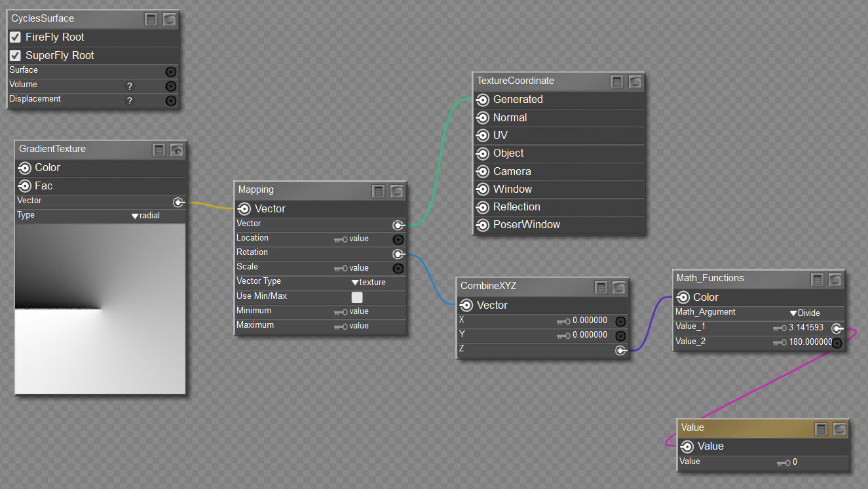Open the Math_Functions node options menu icon
The height and width of the screenshot is (489, 868).
(817, 279)
